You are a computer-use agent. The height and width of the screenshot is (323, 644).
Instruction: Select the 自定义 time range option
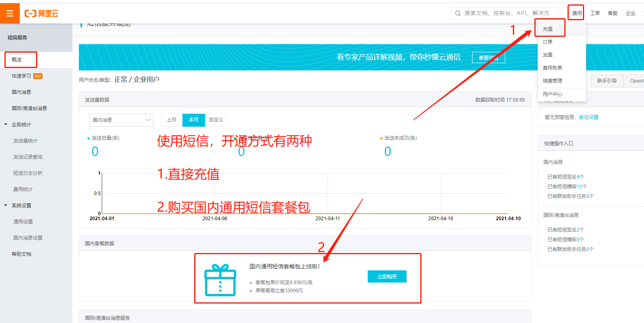(x=216, y=120)
